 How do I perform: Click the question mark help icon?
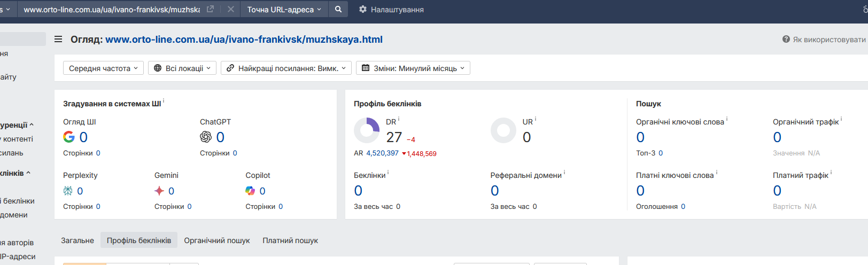(x=786, y=39)
